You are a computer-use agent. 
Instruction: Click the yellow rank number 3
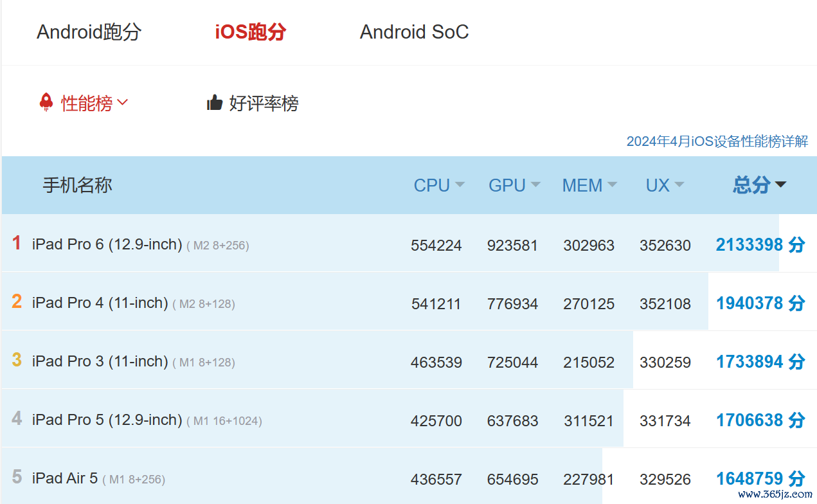(x=17, y=360)
